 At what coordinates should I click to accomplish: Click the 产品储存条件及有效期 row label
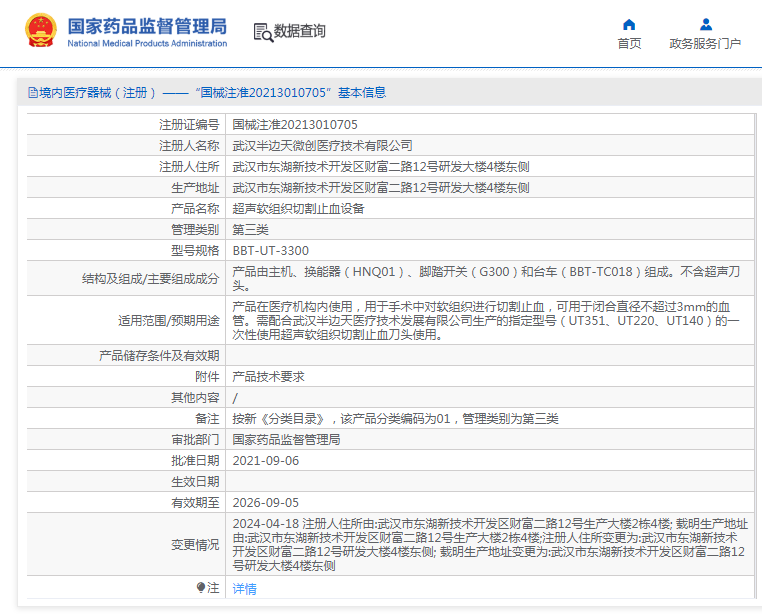(159, 356)
